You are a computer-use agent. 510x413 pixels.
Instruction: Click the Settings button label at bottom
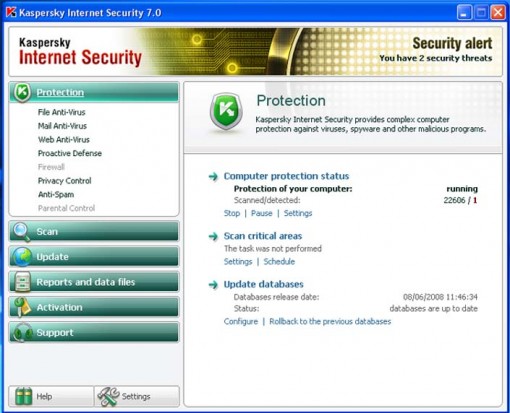pos(136,396)
